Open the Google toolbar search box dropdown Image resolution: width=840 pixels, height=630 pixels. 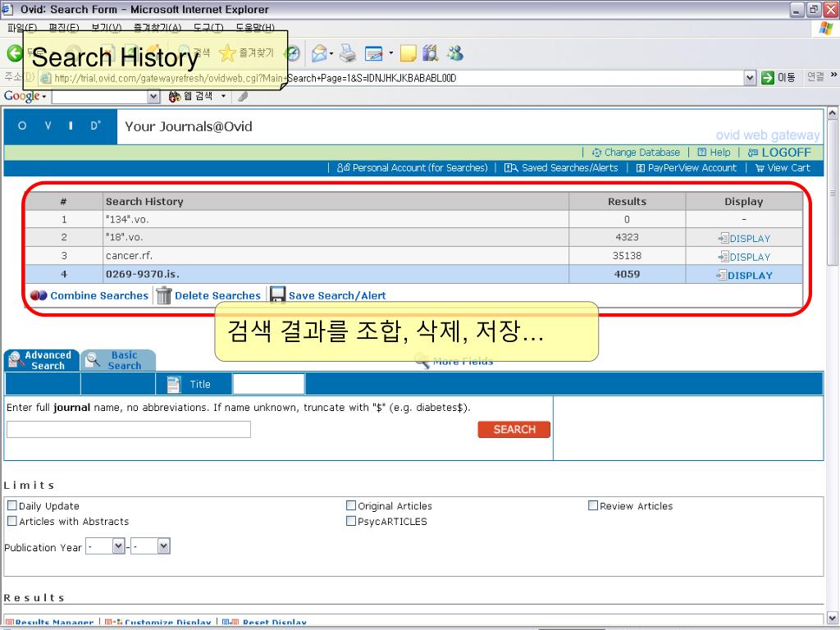[x=153, y=97]
